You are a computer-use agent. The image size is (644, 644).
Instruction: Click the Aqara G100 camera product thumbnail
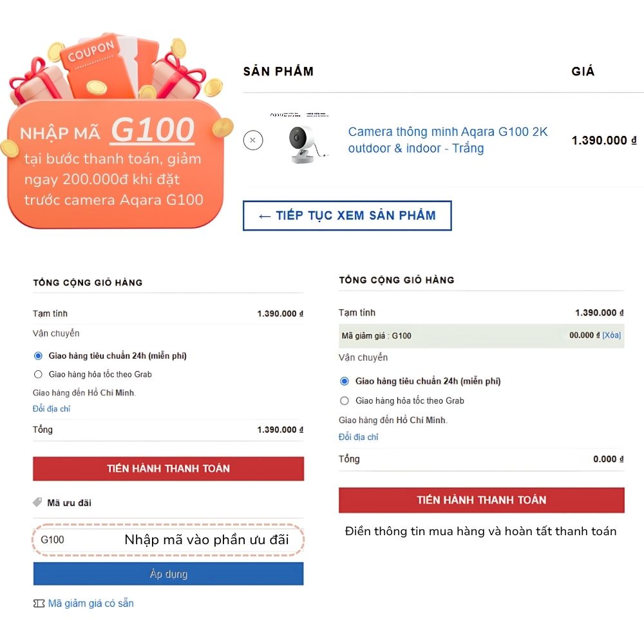303,142
